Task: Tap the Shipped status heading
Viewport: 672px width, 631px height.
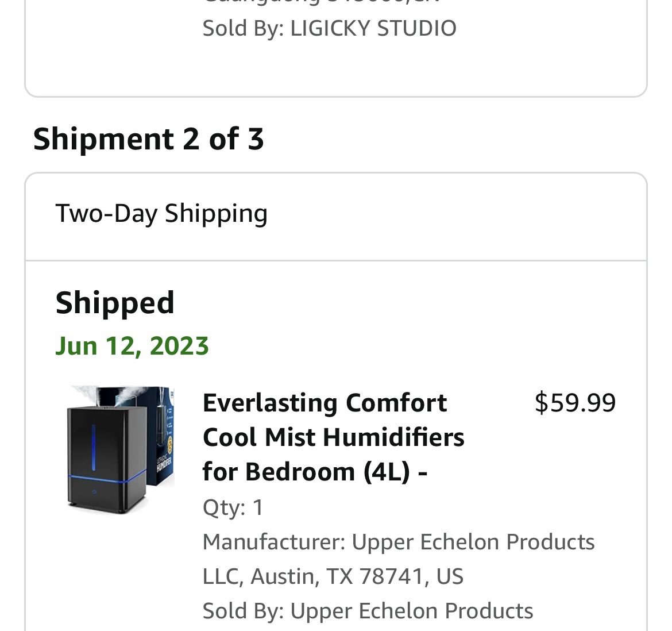Action: click(x=115, y=303)
